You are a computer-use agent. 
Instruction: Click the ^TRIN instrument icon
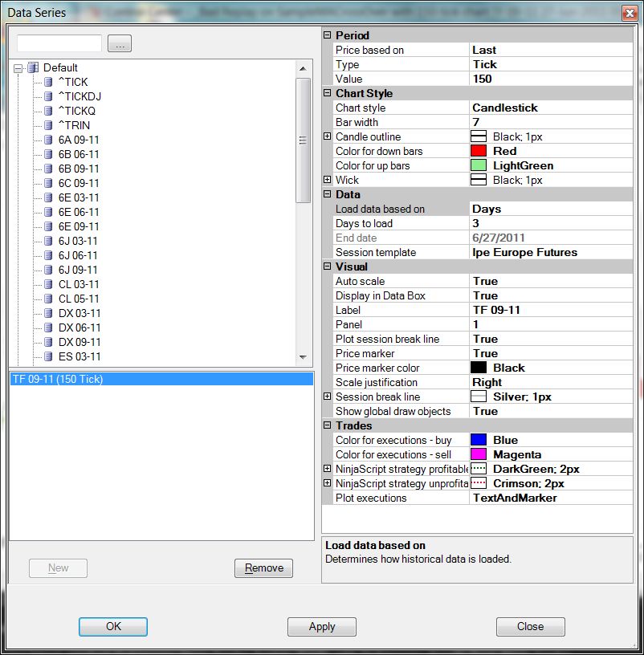point(48,125)
